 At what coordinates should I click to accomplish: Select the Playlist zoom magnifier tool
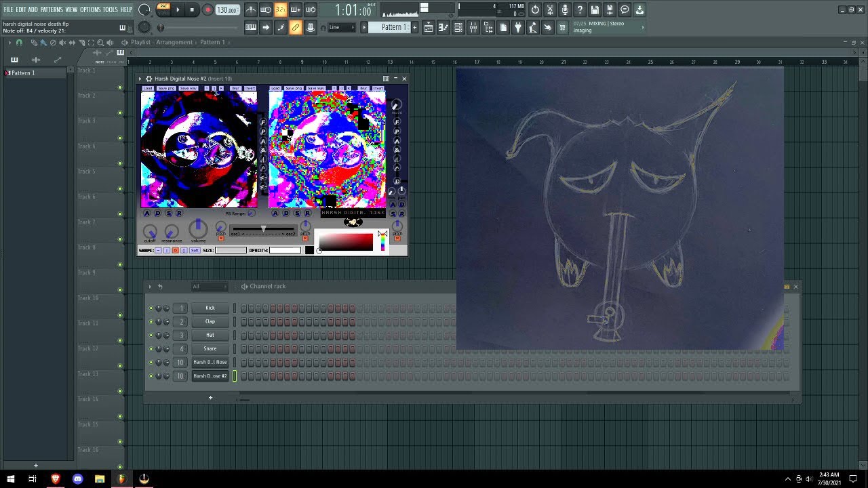tap(100, 43)
